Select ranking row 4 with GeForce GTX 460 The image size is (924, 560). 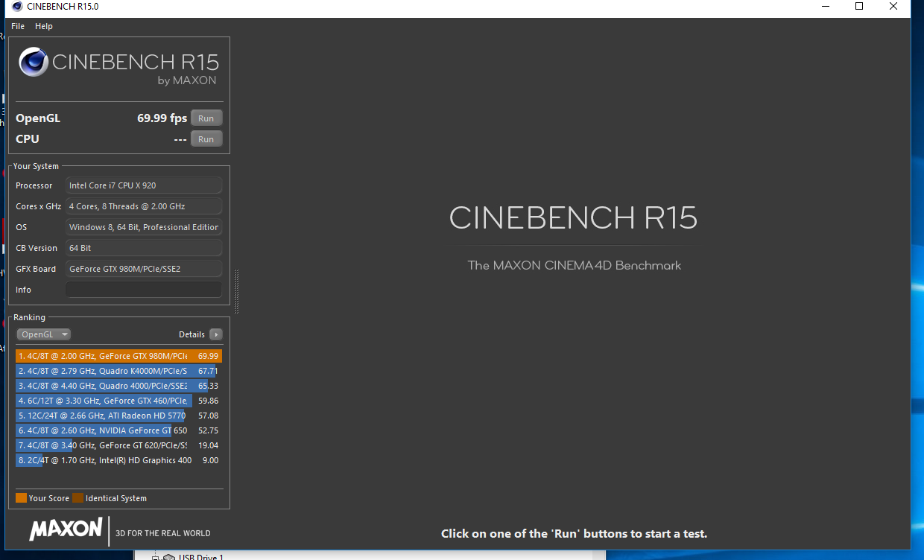(x=118, y=401)
